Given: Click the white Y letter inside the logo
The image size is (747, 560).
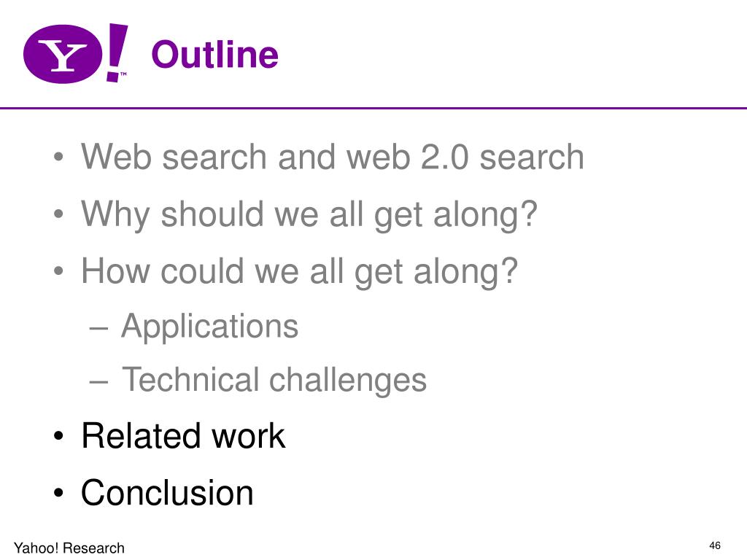Looking at the screenshot, I should coord(63,55).
